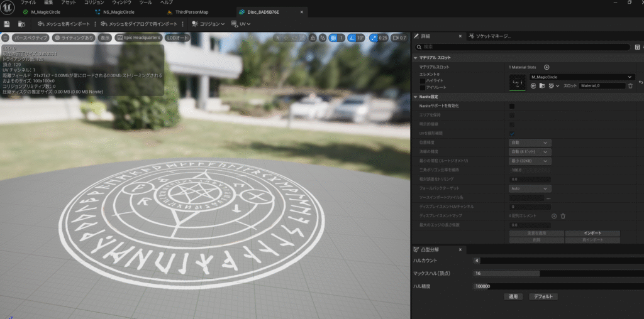Select the rotate gizmo icon
644x319 pixels.
[294, 38]
